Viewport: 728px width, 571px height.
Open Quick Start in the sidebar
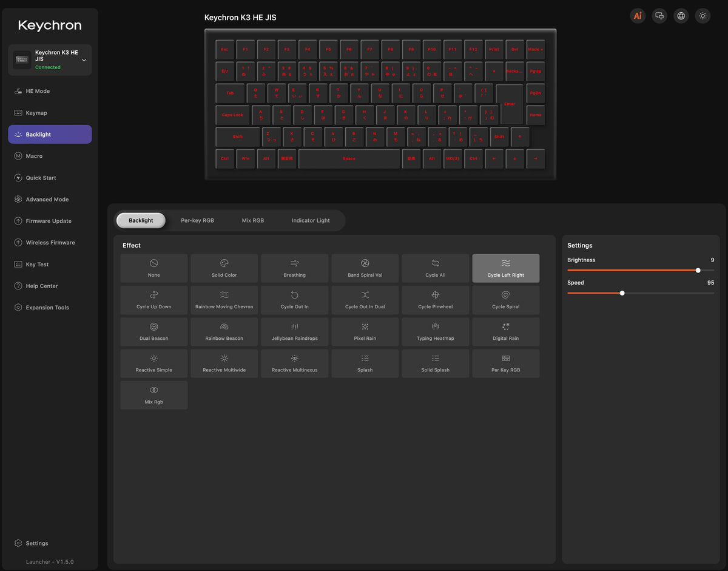(50, 178)
